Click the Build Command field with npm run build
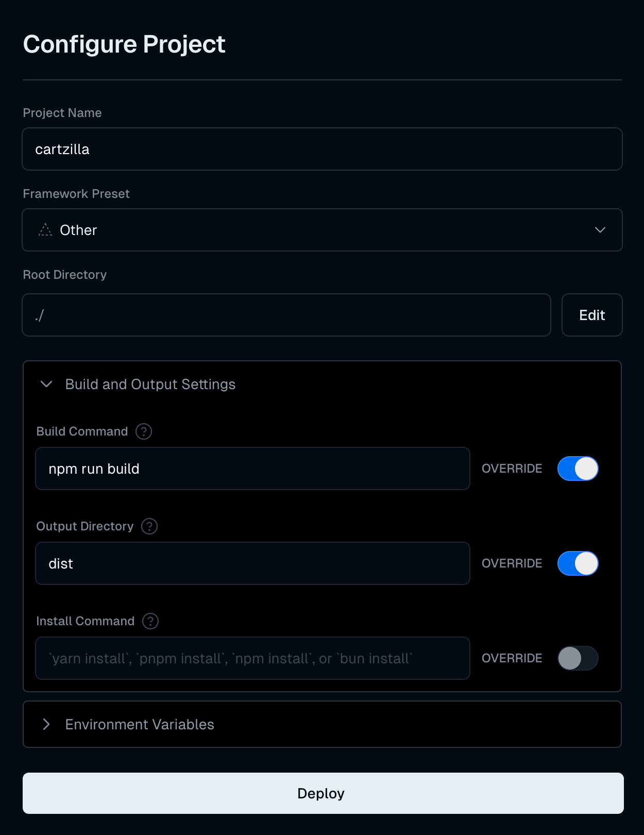Image resolution: width=644 pixels, height=835 pixels. pyautogui.click(x=252, y=469)
